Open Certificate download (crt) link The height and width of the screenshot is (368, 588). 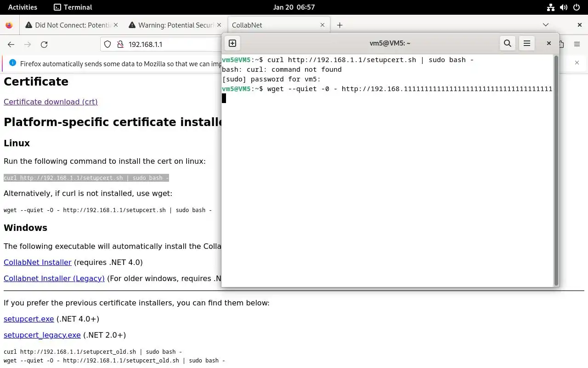[x=51, y=102]
